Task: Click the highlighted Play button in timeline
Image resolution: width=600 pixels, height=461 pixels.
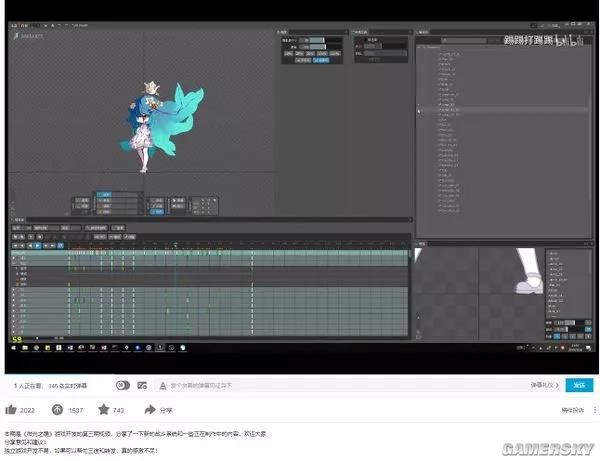Action: click(38, 245)
